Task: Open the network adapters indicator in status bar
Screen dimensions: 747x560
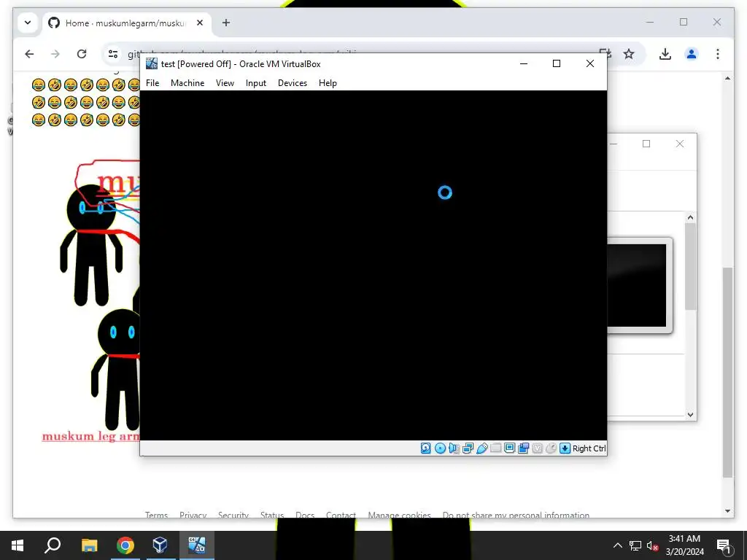Action: click(468, 448)
